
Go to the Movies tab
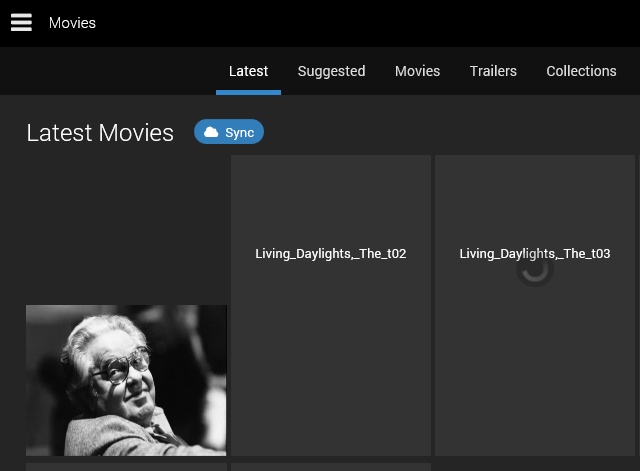(x=417, y=71)
